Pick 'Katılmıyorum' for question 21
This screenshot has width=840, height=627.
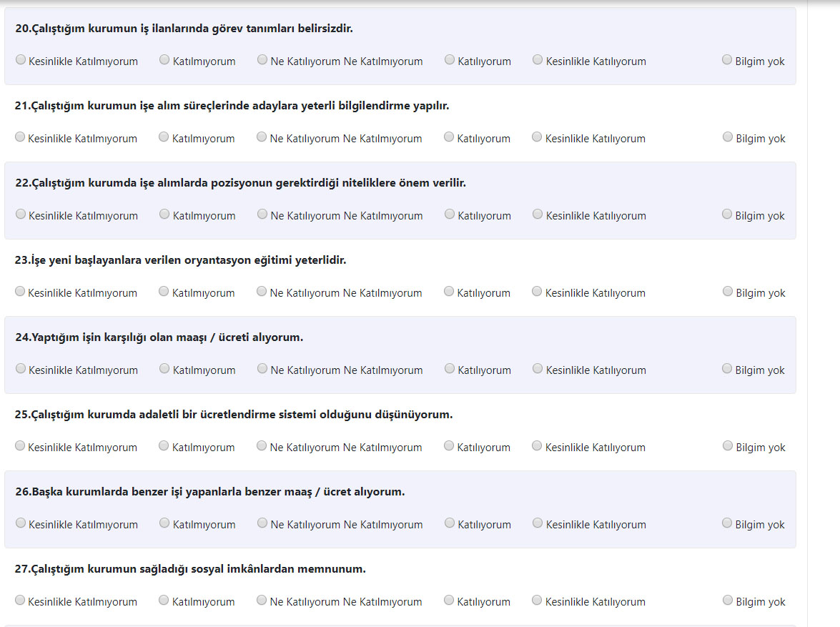point(164,137)
